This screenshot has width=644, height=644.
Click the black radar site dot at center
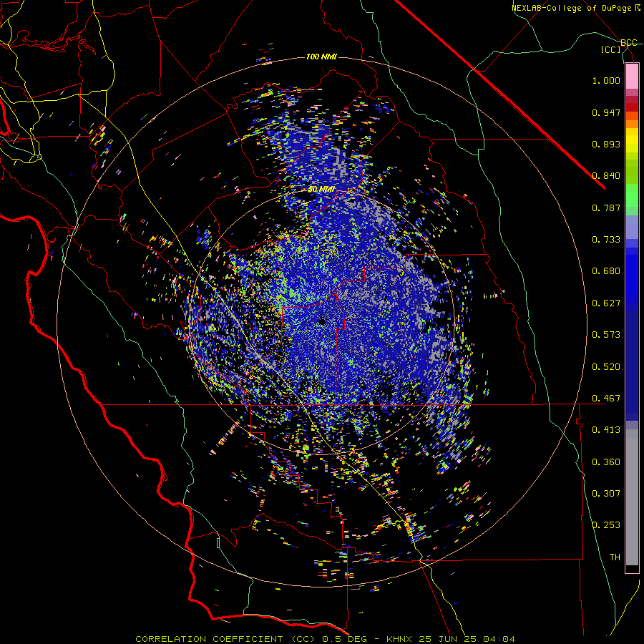pos(323,322)
